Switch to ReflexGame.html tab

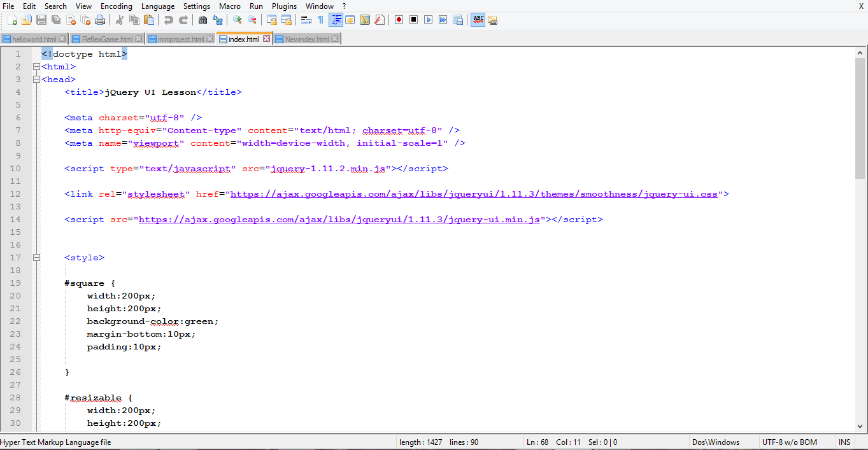click(107, 39)
